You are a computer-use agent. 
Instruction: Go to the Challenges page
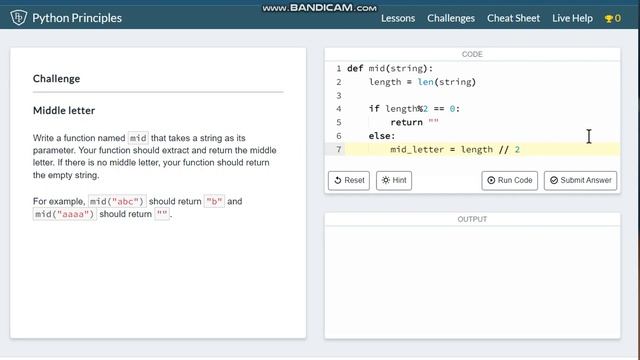click(x=451, y=18)
